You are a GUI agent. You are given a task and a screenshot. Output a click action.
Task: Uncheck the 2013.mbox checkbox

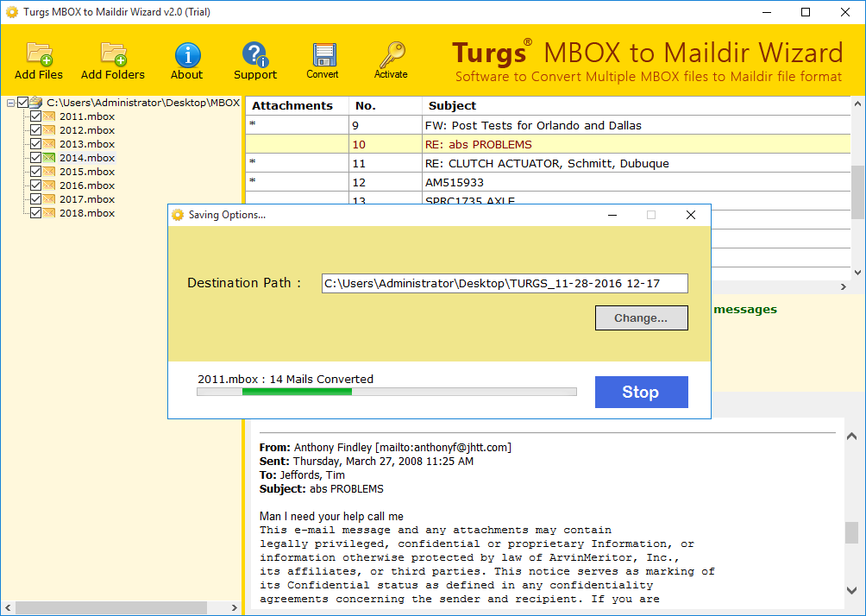pos(36,143)
